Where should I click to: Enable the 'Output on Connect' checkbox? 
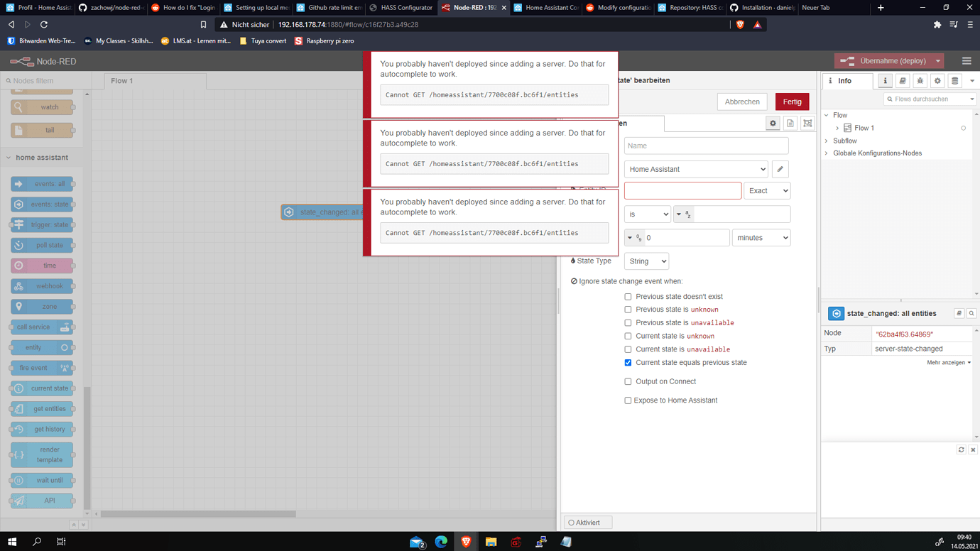click(x=628, y=381)
